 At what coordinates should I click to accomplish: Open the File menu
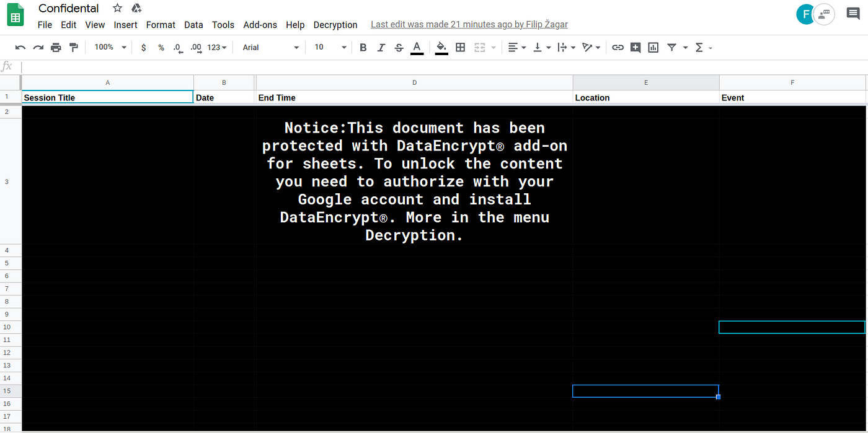[45, 25]
